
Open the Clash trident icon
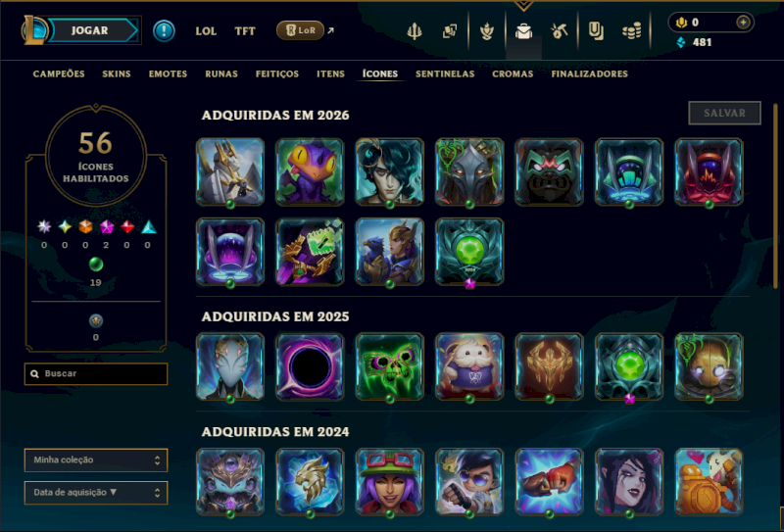(x=415, y=31)
